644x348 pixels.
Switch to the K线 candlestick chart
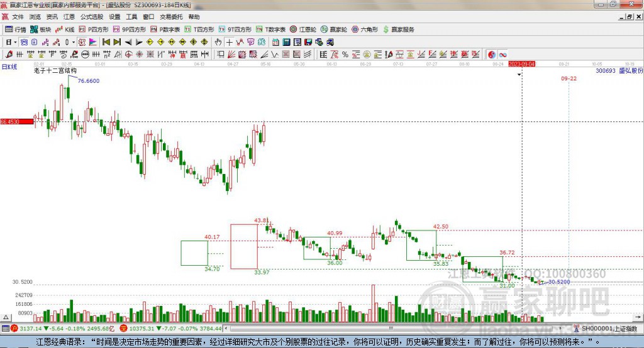(x=65, y=30)
